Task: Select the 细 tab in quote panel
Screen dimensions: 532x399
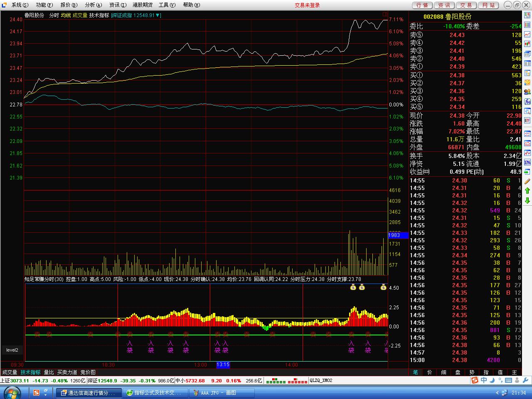Action: pos(443,372)
